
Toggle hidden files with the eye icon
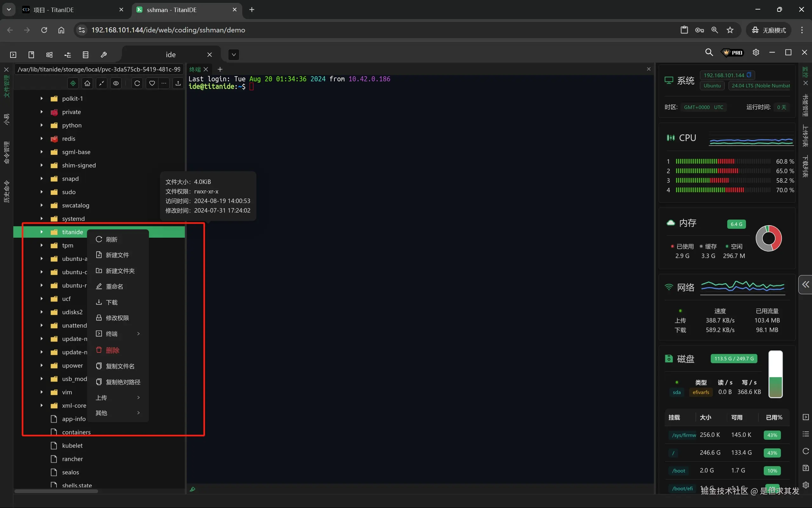coord(116,83)
